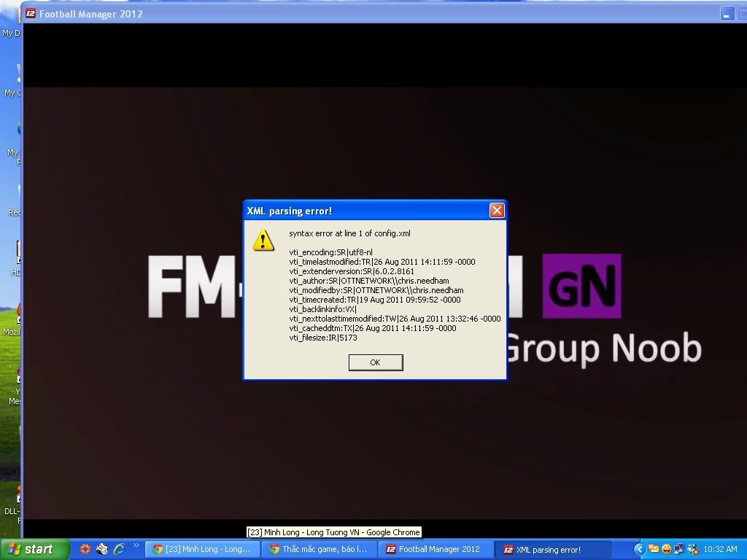Click the 'vti_filesize:IR|5173' line

tap(323, 338)
